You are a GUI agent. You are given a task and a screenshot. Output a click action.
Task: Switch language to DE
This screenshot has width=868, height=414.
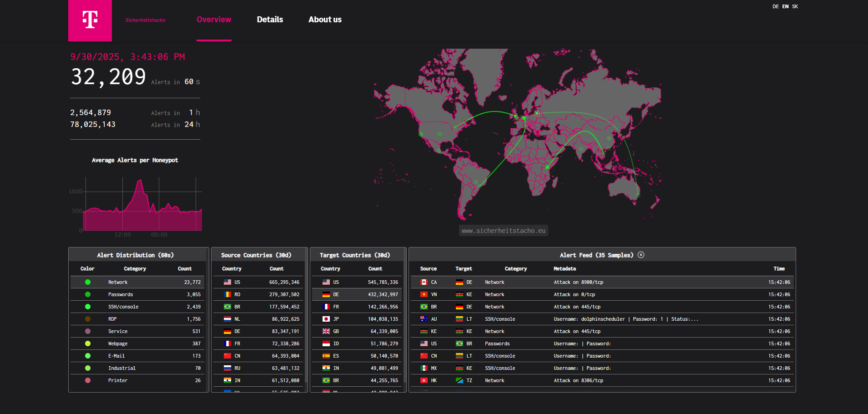775,6
